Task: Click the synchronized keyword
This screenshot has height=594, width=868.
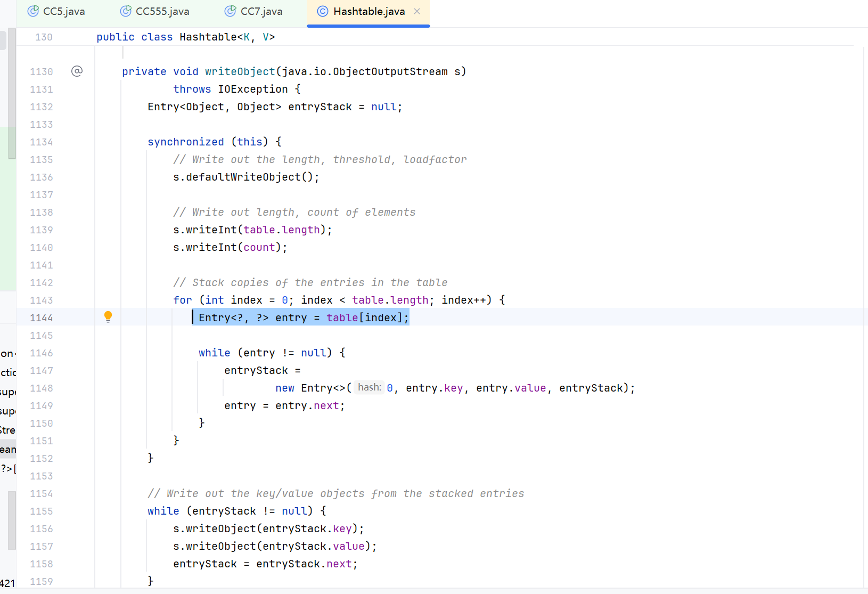Action: [185, 142]
